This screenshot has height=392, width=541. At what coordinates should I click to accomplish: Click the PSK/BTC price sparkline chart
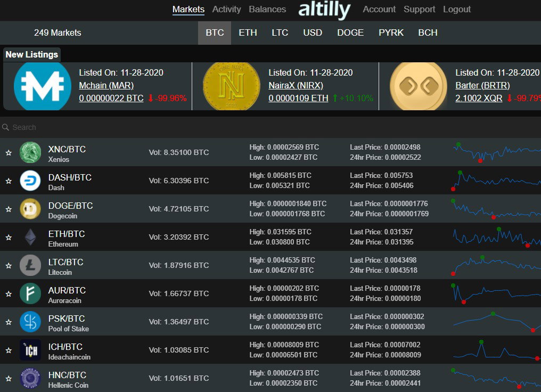(x=496, y=322)
